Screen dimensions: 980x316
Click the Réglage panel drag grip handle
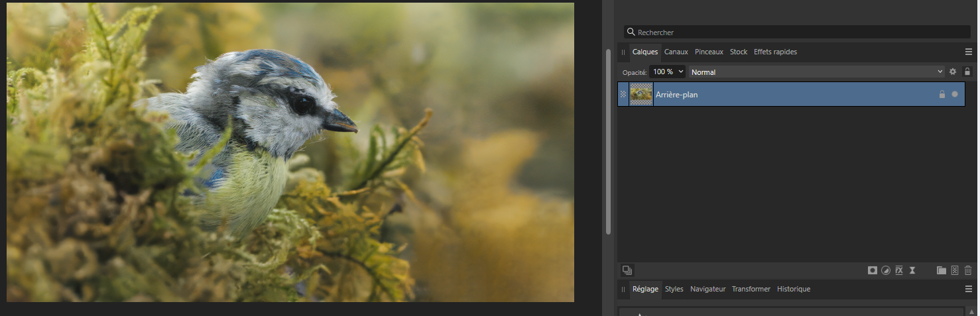point(623,289)
